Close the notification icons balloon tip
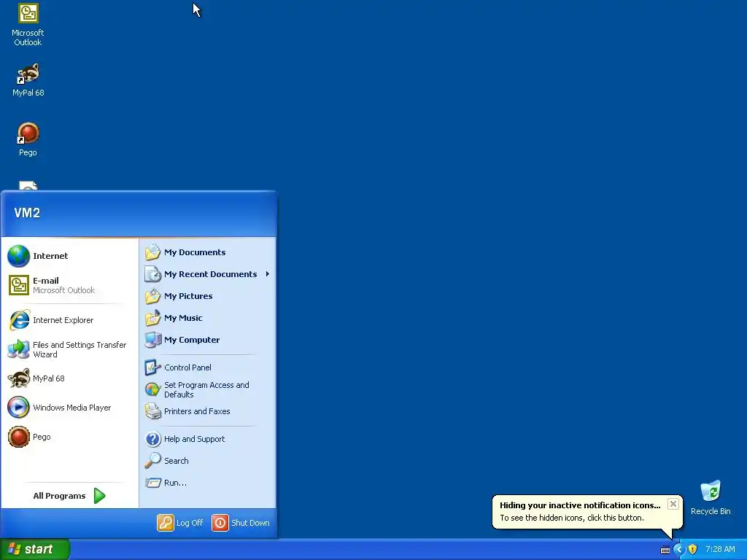 click(x=673, y=504)
